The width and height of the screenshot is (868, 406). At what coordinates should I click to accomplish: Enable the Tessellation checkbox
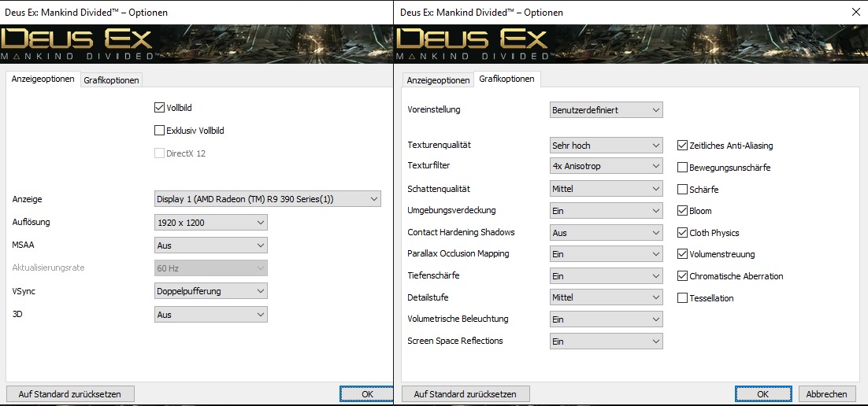coord(683,297)
